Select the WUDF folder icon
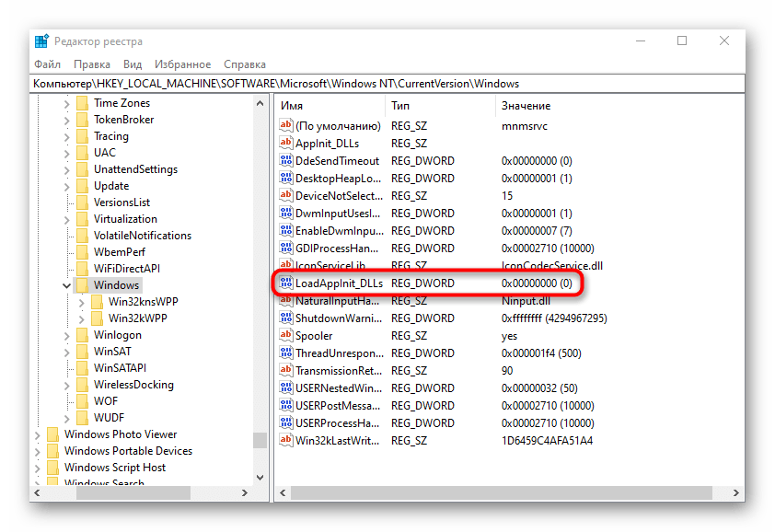The height and width of the screenshot is (532, 775). click(x=83, y=418)
